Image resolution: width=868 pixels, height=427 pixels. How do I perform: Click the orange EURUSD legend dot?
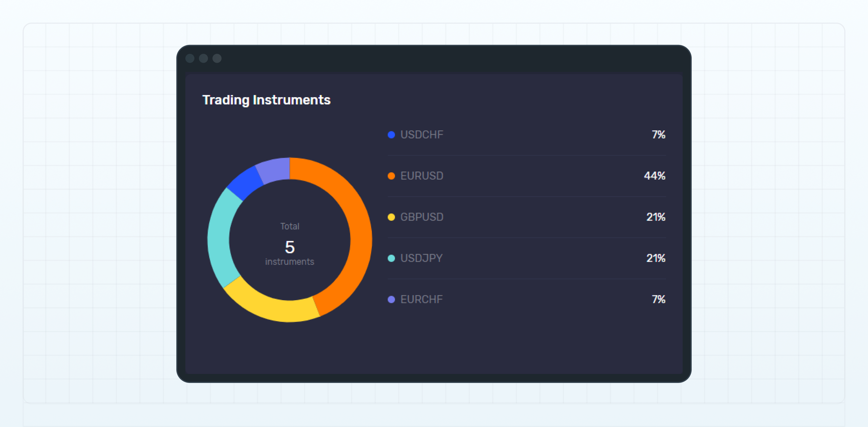pyautogui.click(x=391, y=175)
